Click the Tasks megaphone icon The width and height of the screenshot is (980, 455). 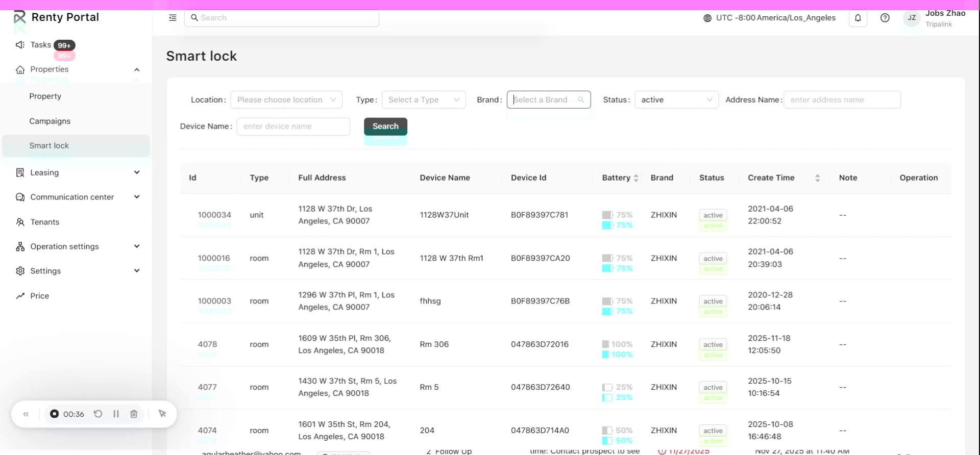(x=20, y=45)
